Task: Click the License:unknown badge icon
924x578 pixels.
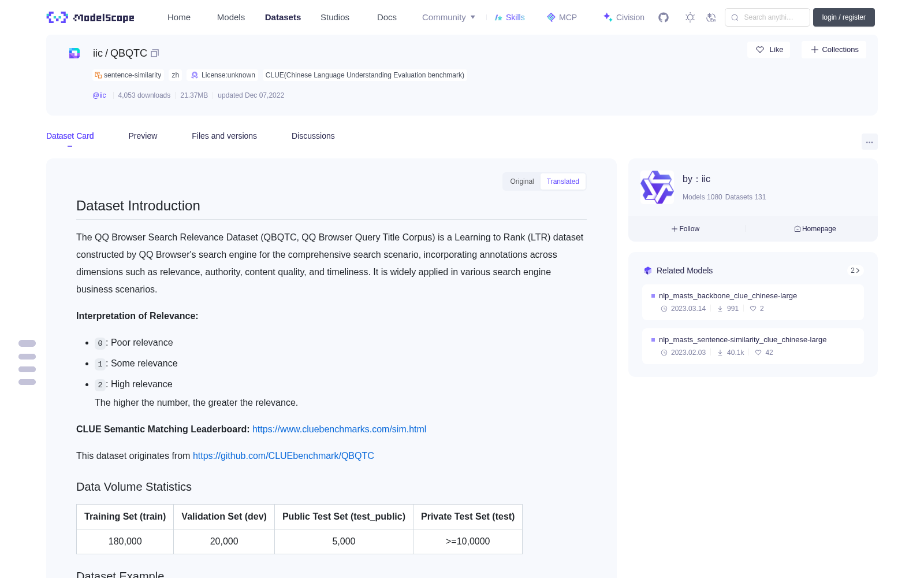Action: click(x=195, y=75)
